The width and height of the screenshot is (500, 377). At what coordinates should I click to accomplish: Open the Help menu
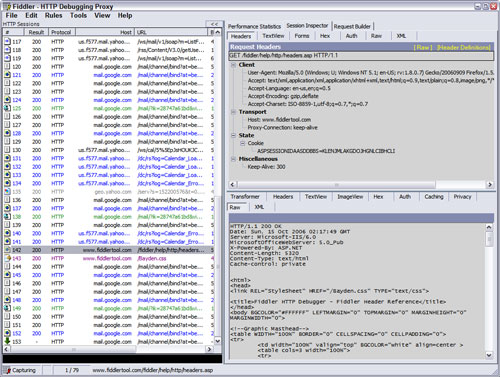point(125,15)
